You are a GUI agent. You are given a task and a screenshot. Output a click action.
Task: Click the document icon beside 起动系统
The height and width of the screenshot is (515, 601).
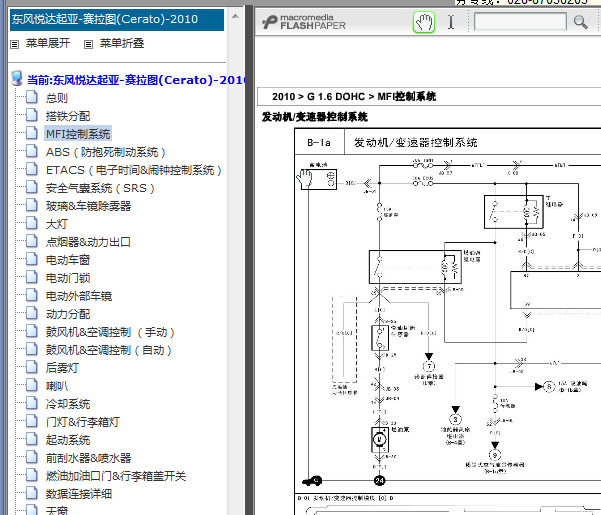(x=32, y=440)
